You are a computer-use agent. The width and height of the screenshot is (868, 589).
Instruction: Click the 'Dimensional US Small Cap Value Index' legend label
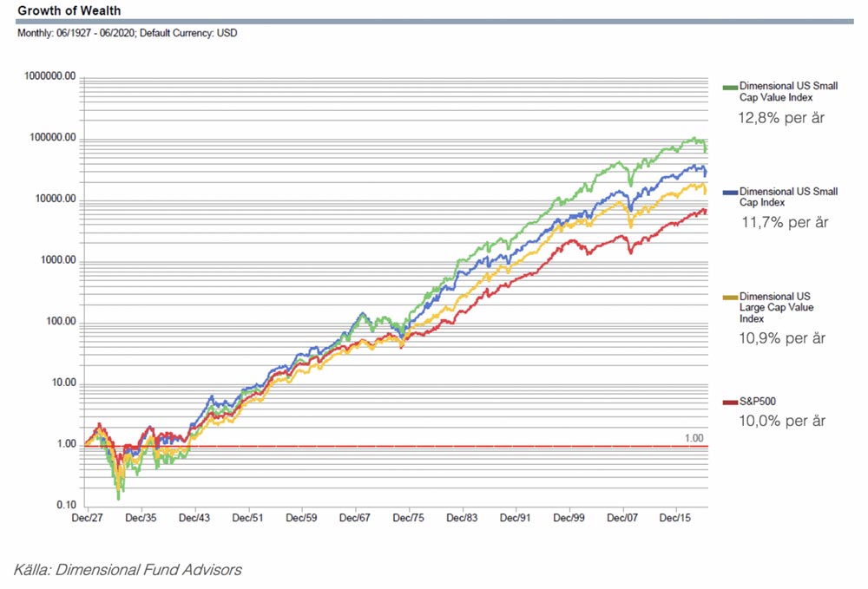(788, 92)
